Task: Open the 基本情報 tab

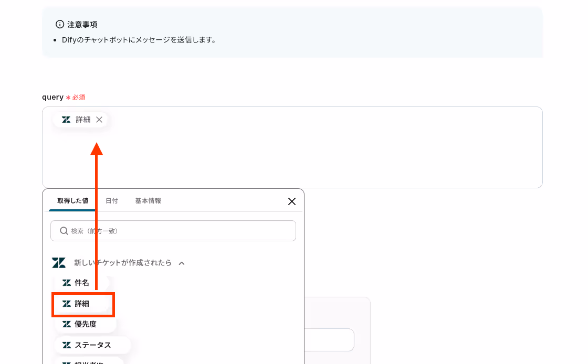Action: coord(148,201)
